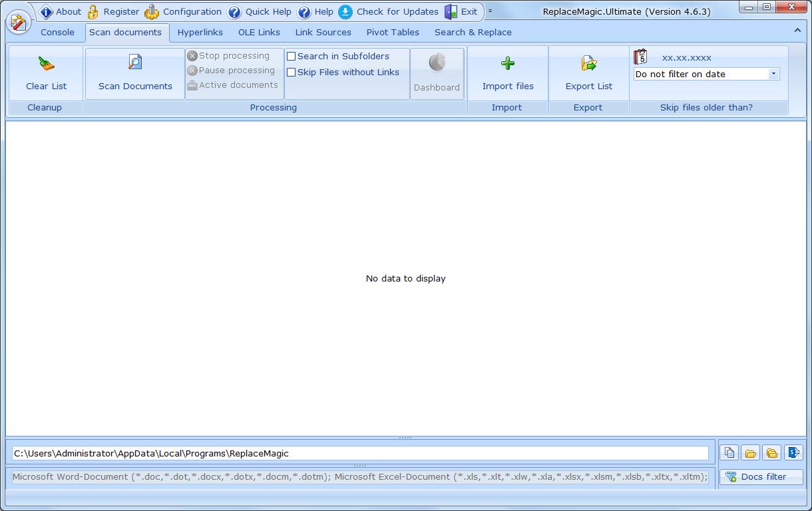Screen dimensions: 812x511
Task: Click Pause processing
Action: tap(231, 71)
